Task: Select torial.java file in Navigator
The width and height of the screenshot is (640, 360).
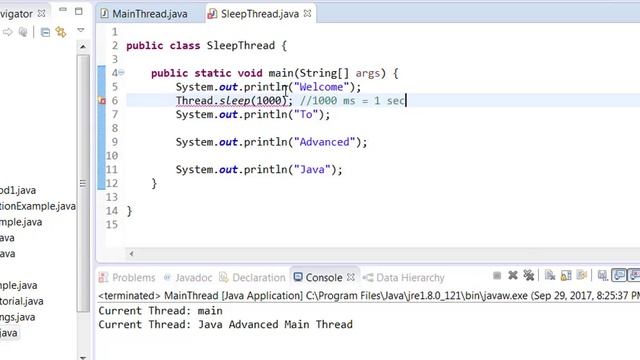Action: (x=22, y=301)
